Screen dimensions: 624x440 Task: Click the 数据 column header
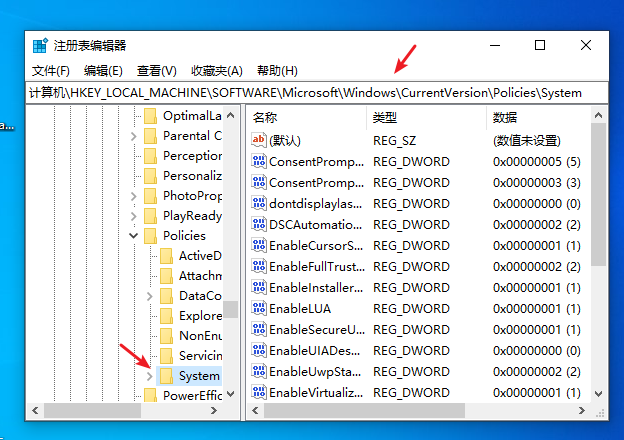[540, 118]
